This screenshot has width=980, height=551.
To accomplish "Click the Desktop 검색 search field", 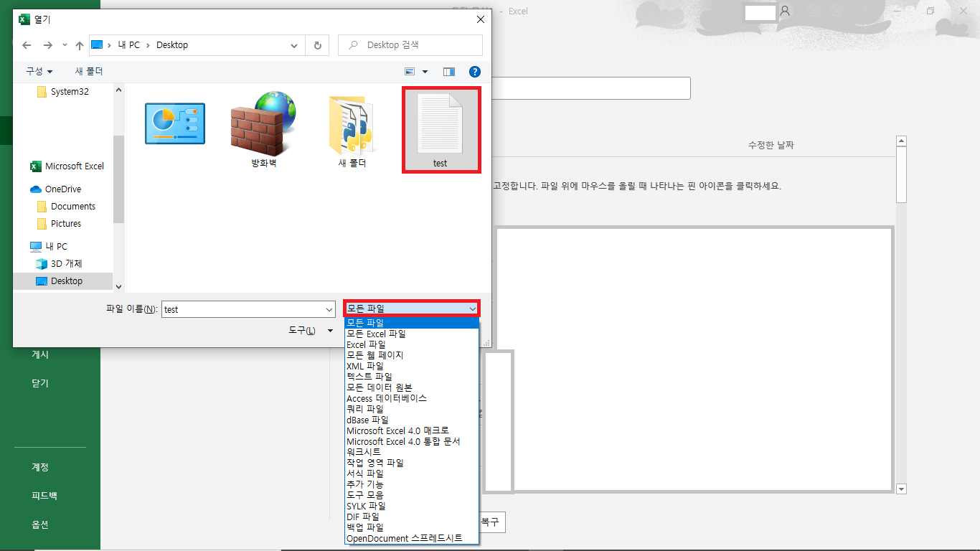I will [x=410, y=45].
